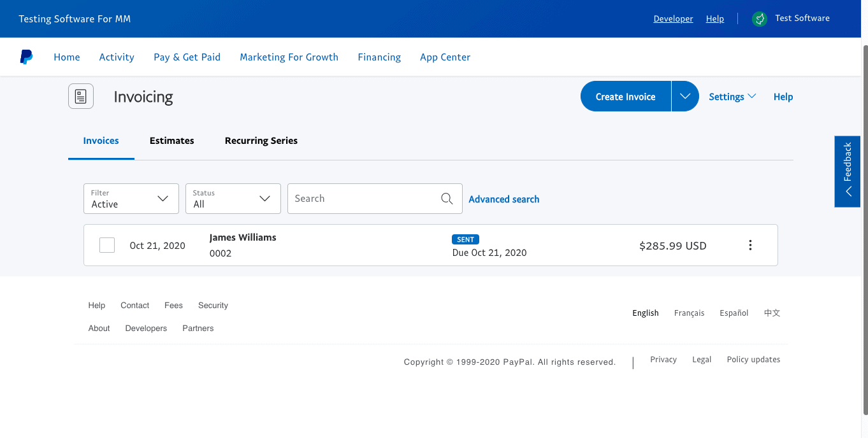Click the PayPal logo icon
This screenshot has width=868, height=438.
click(26, 57)
